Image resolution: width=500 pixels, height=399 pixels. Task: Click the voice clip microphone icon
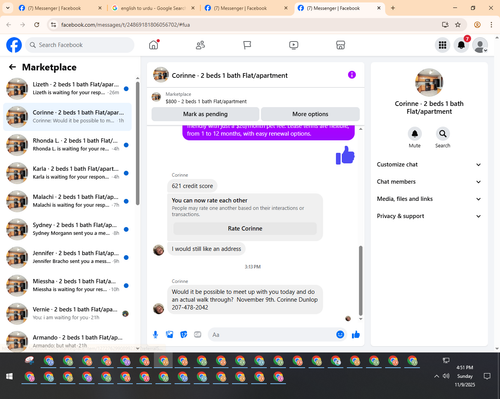click(x=155, y=334)
